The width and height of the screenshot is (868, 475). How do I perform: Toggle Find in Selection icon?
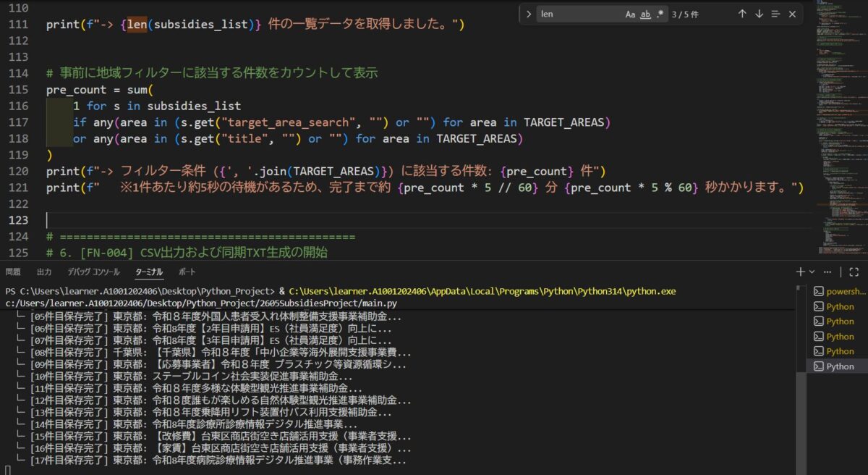(x=775, y=14)
